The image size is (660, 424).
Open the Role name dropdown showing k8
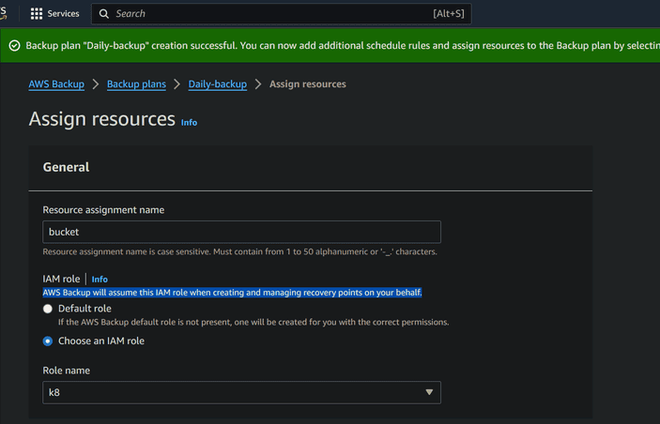242,392
